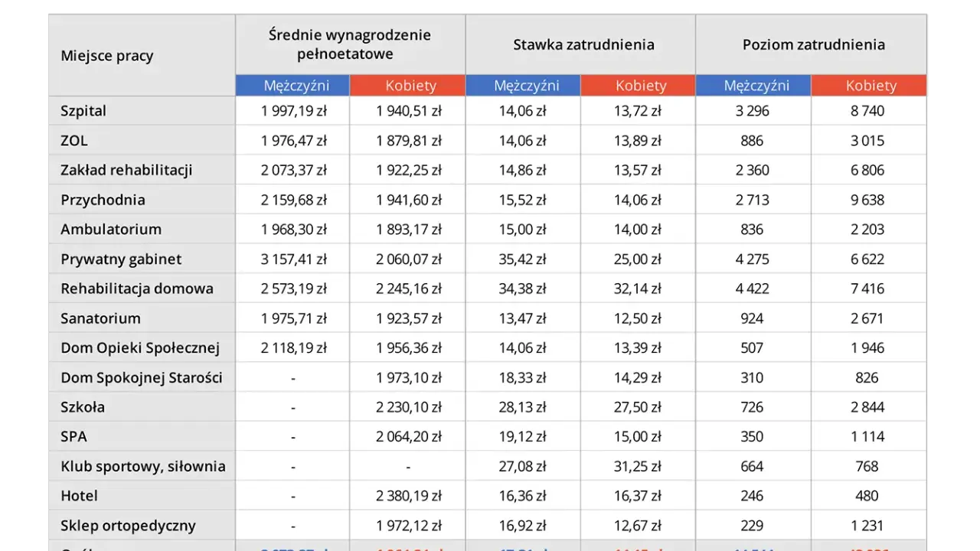Screen dimensions: 980x551
Task: Click the rate '31,25 zł' for Klub sportowy
Action: (638, 466)
